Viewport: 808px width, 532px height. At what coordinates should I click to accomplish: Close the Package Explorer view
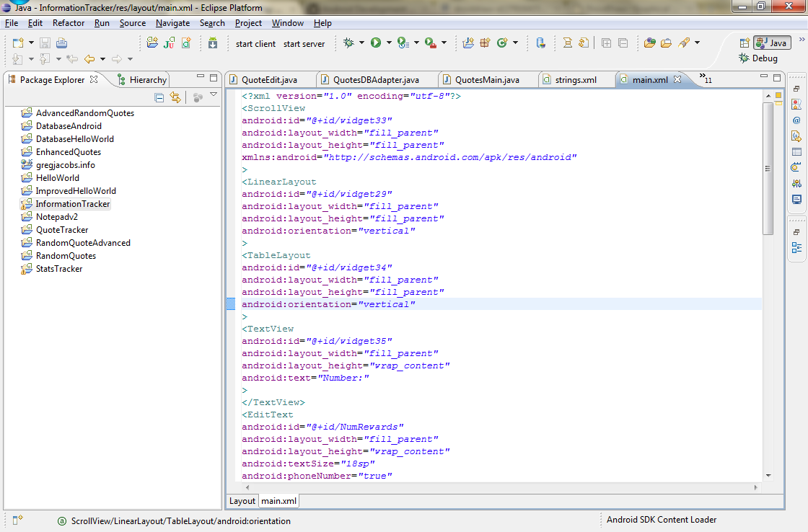94,79
